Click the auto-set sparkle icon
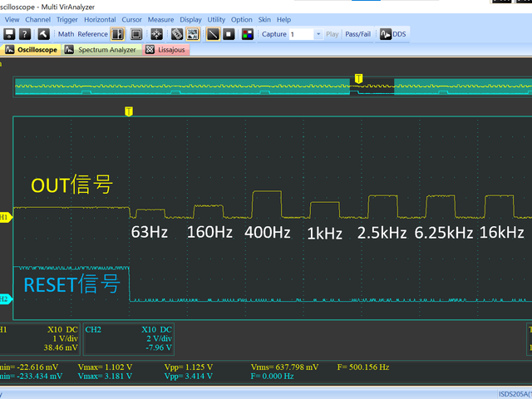Screen dimensions: 532x399 click(x=156, y=34)
